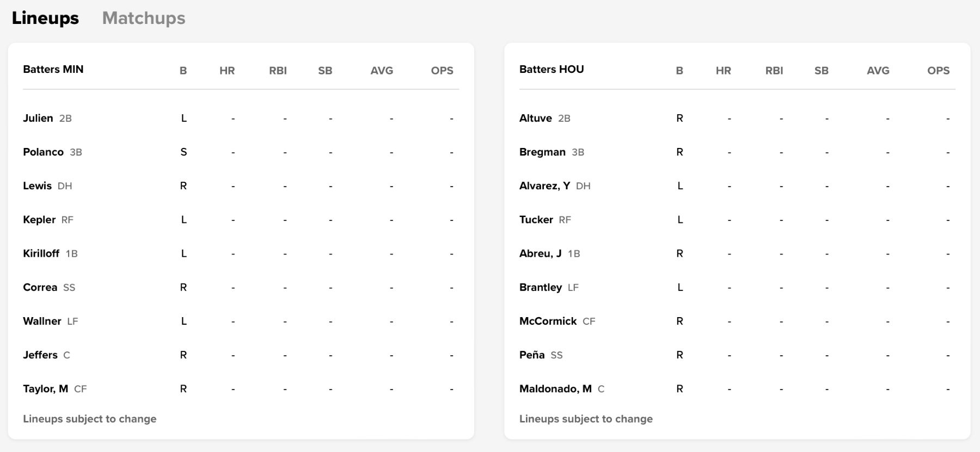Click the OPS column in MIN table
980x452 pixels.
[442, 71]
